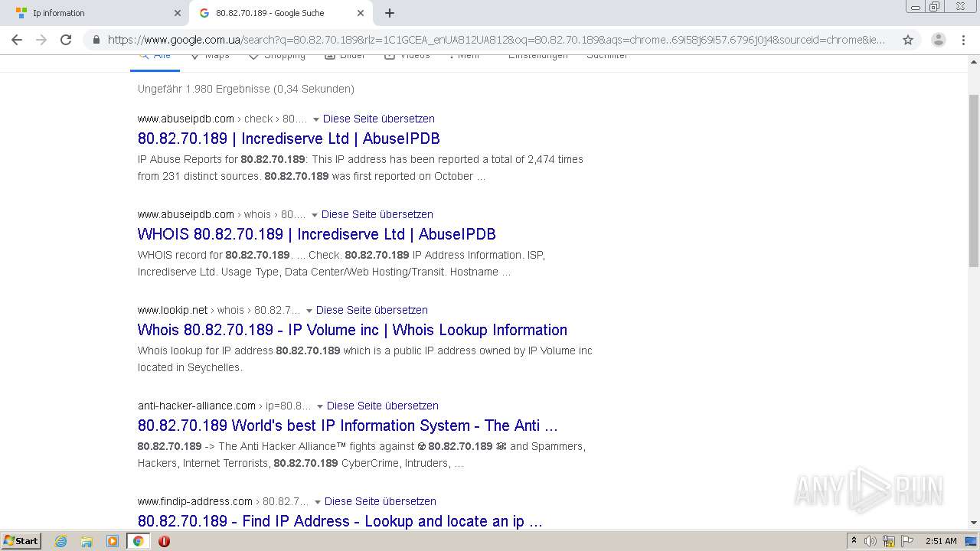980x551 pixels.
Task: Expand dropdown arrow beside findip-address.com result
Action: point(317,502)
